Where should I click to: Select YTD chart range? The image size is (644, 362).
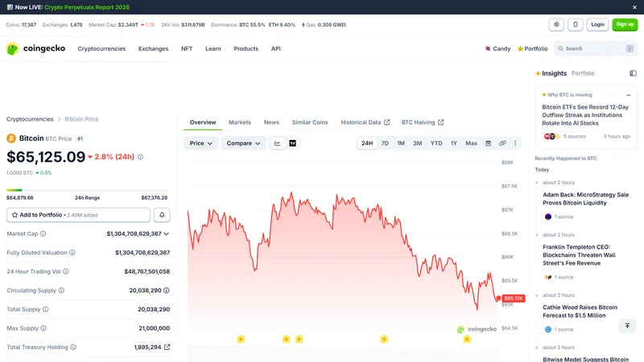pos(436,143)
